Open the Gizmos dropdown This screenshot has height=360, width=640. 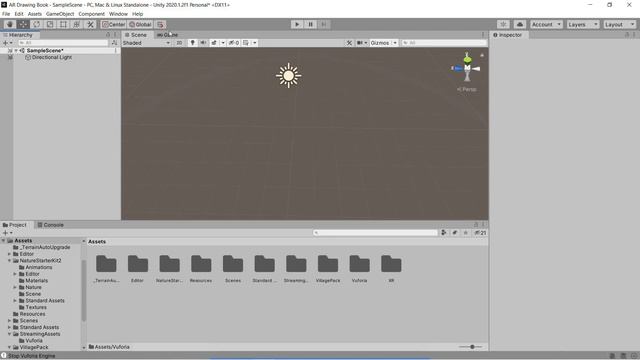point(384,43)
